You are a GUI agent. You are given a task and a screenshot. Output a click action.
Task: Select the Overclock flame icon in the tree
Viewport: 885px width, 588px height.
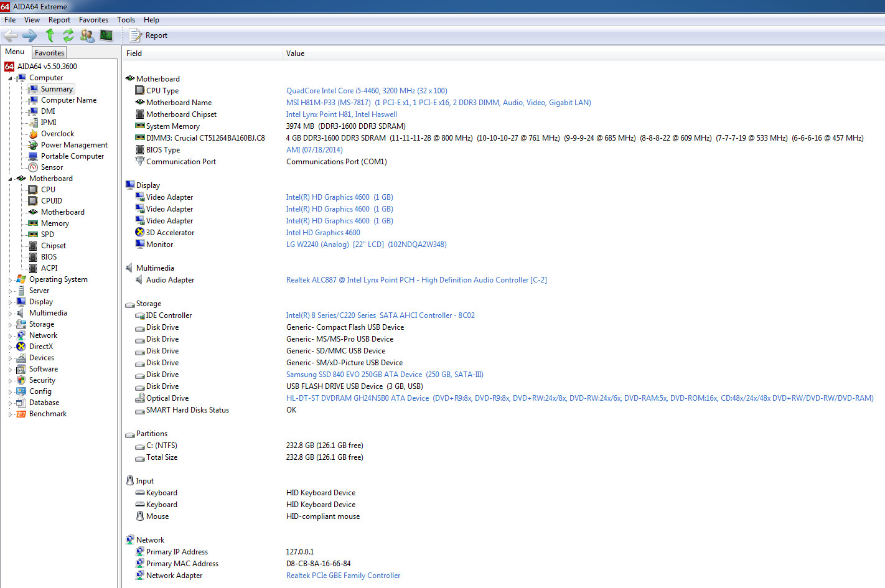[33, 134]
